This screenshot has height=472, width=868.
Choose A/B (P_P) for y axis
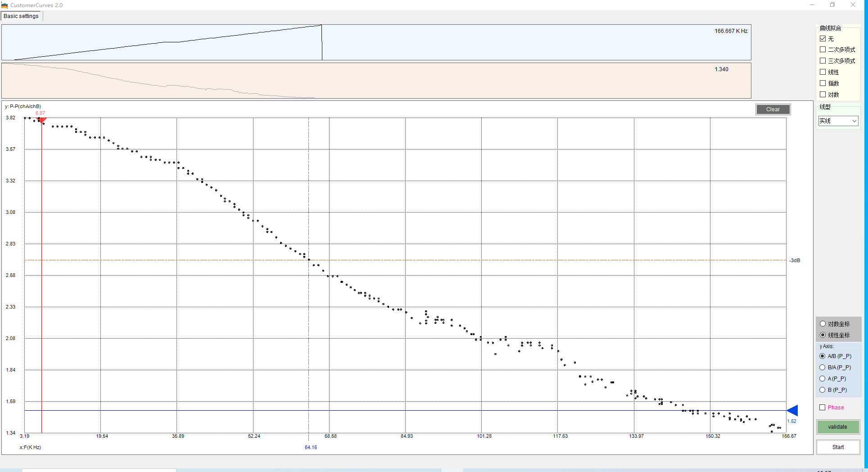(x=823, y=356)
